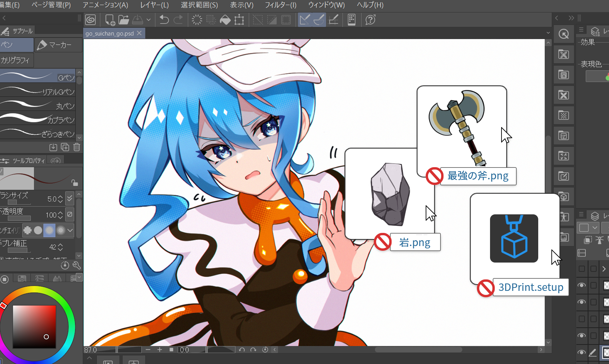Viewport: 609px width, 364px height.
Task: Open the フィルター(I) menu
Action: tap(280, 5)
